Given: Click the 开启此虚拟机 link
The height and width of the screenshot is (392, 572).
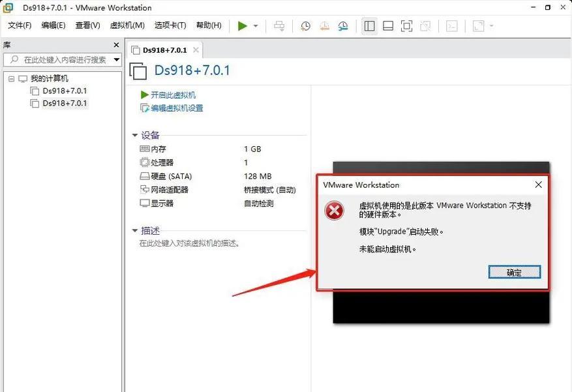Looking at the screenshot, I should point(173,95).
